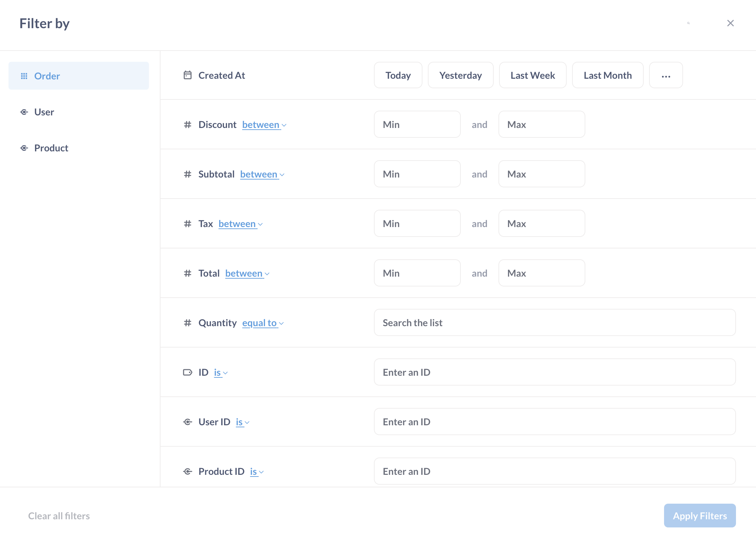
Task: Expand the Quantity equal to operator dropdown
Action: (x=263, y=323)
